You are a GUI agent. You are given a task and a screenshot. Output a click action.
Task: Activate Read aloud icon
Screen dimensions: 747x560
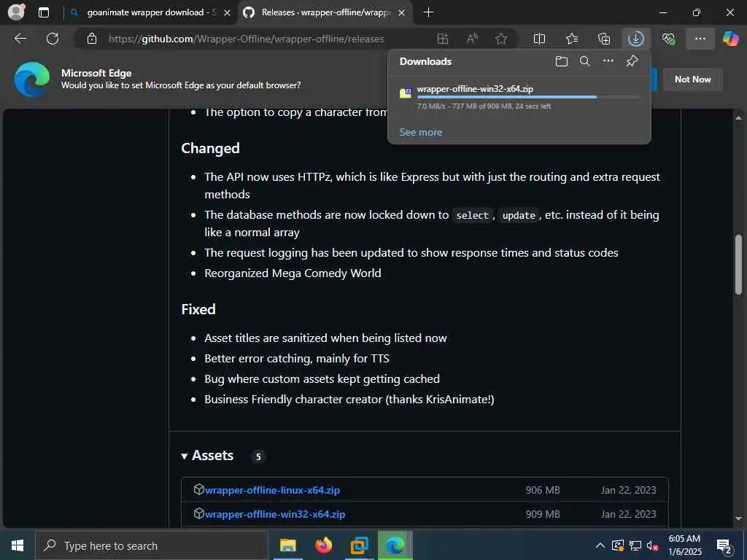pyautogui.click(x=472, y=39)
